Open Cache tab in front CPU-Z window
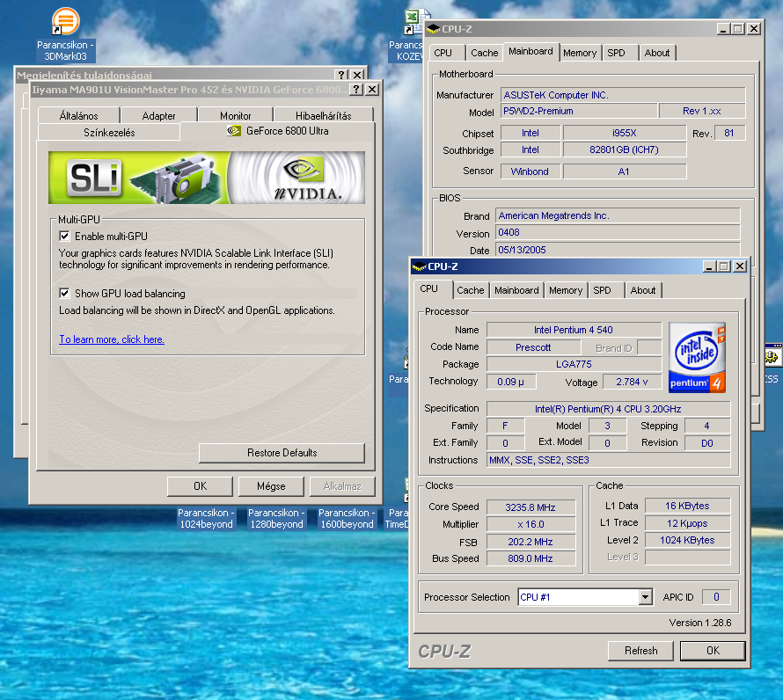Image resolution: width=783 pixels, height=700 pixels. pos(471,290)
